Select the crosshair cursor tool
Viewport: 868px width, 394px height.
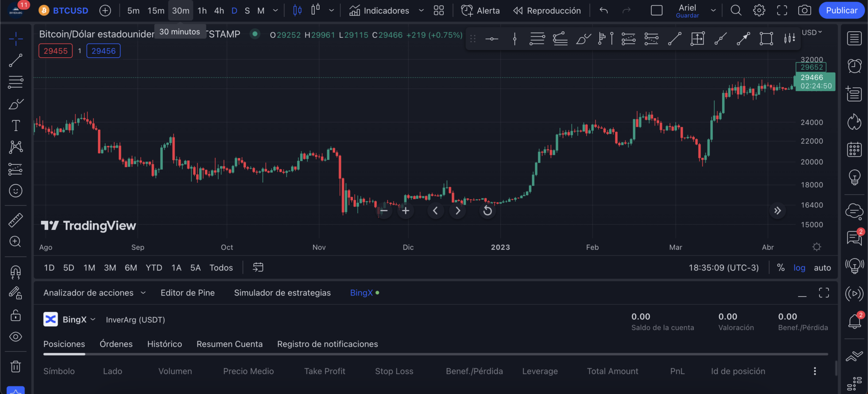[x=16, y=39]
